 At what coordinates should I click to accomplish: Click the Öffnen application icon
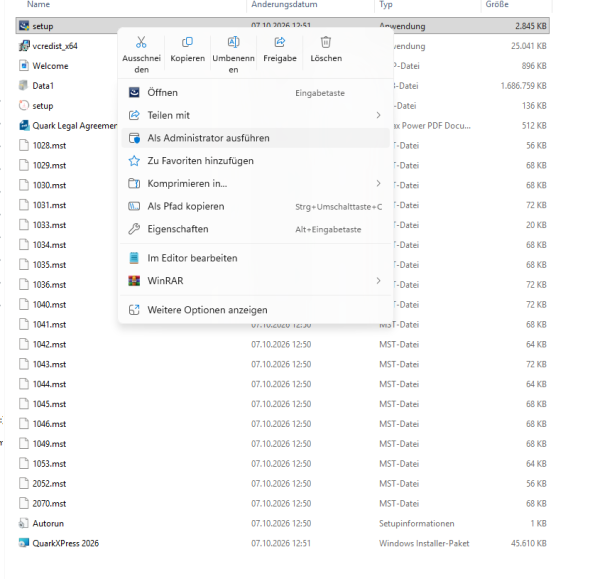pyautogui.click(x=134, y=93)
